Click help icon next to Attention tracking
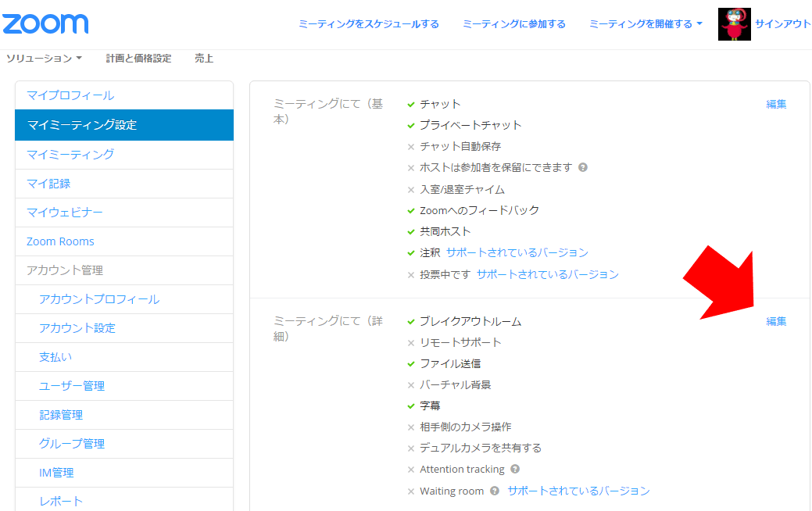 515,470
